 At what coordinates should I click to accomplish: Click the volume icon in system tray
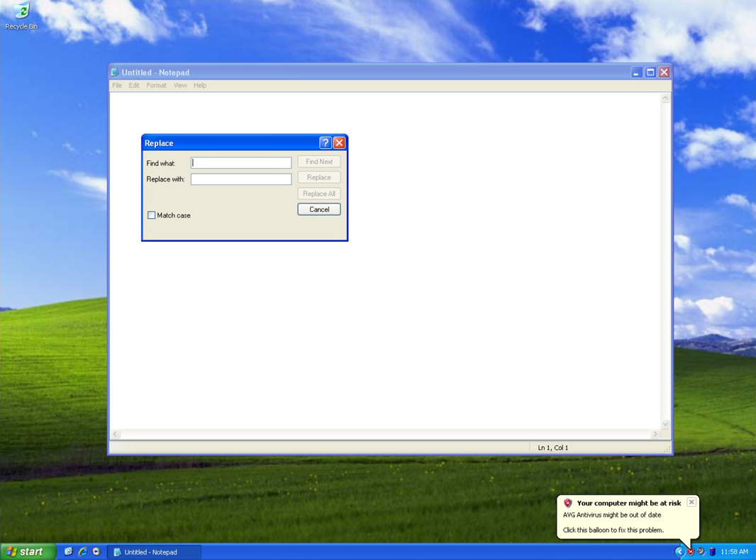pos(700,551)
